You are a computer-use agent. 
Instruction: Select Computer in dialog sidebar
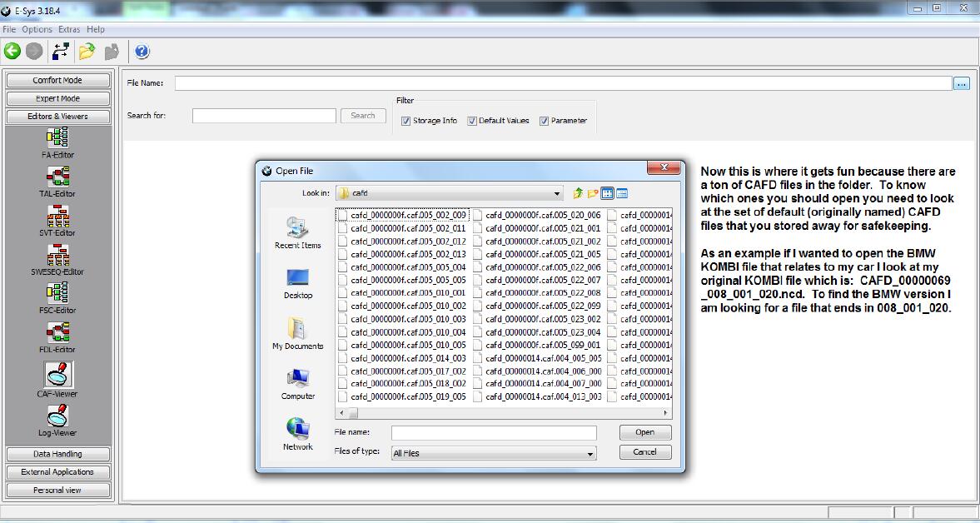coord(297,384)
